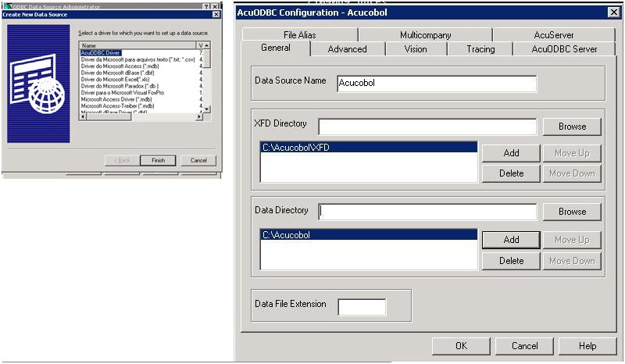The image size is (625, 364).
Task: Click the horizontal scroll right arrow in driver list
Action: pos(200,117)
